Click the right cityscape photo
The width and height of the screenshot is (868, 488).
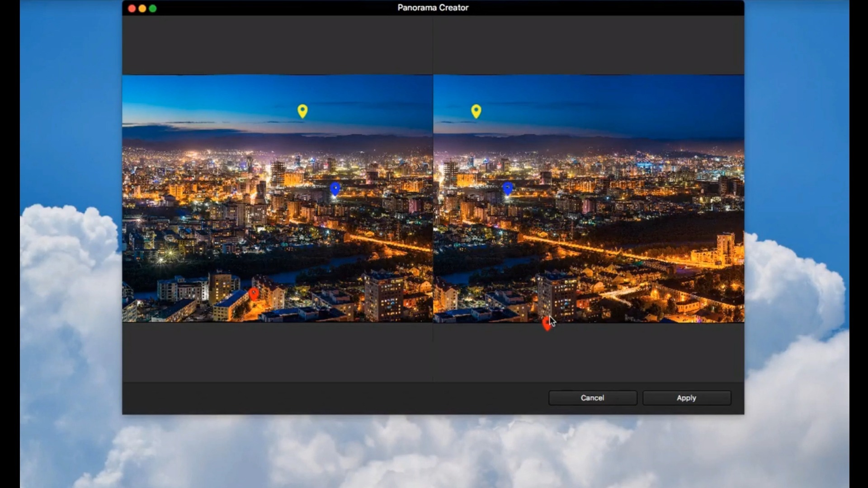(x=589, y=198)
